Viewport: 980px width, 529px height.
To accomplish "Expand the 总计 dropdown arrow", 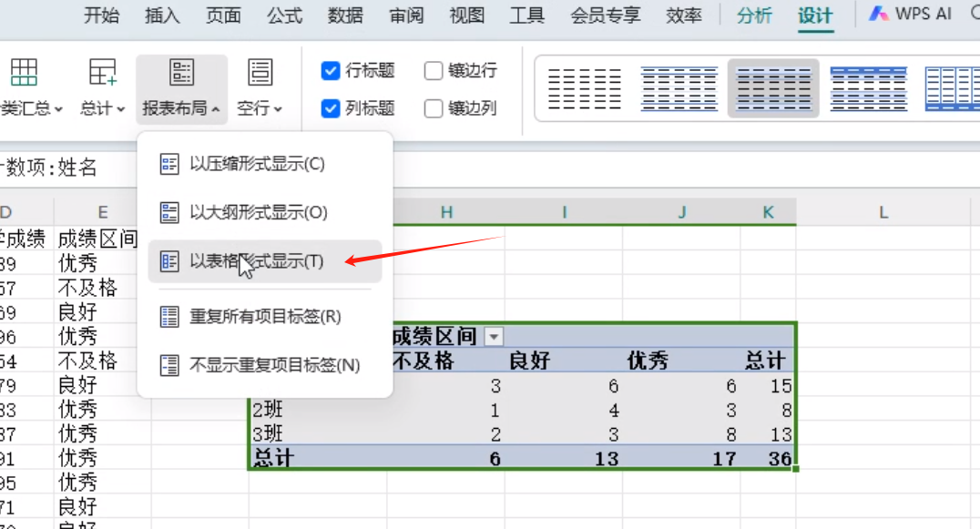I will click(120, 109).
